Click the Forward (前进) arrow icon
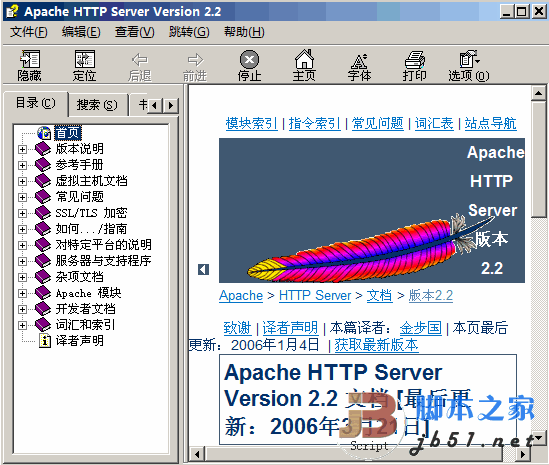Screen dimensions: 549x465 tap(195, 60)
